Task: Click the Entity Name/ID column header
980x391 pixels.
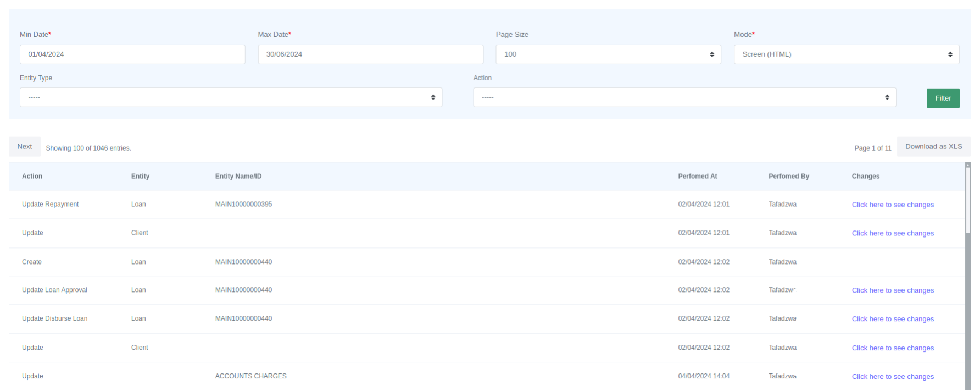Action: [238, 177]
